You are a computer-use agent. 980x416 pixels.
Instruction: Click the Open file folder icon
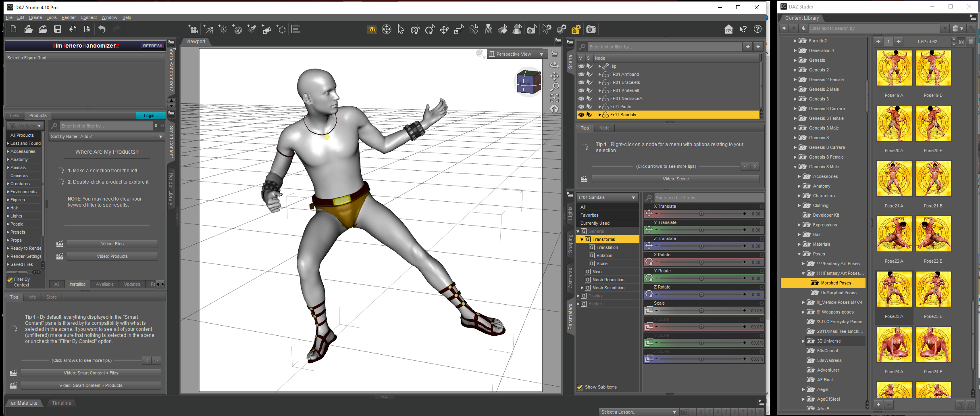tap(28, 29)
